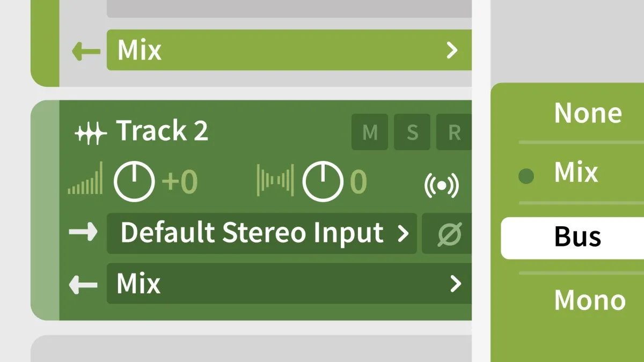Click the Track 2 volume knob
644x362 pixels.
pyautogui.click(x=134, y=182)
